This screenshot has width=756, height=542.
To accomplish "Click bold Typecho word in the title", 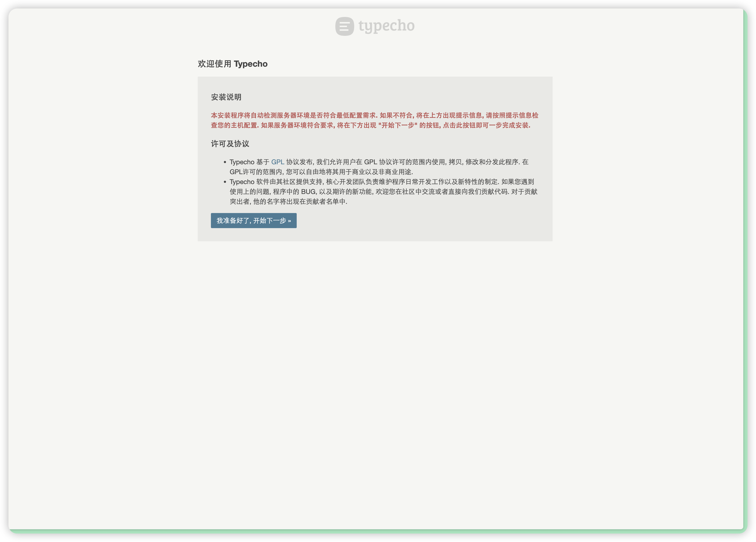I will [x=250, y=64].
